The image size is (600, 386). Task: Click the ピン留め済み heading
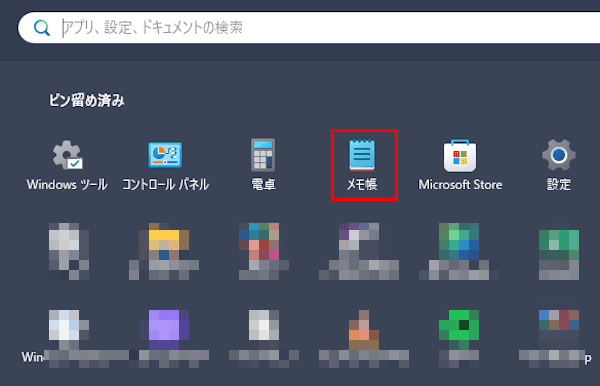click(x=86, y=101)
